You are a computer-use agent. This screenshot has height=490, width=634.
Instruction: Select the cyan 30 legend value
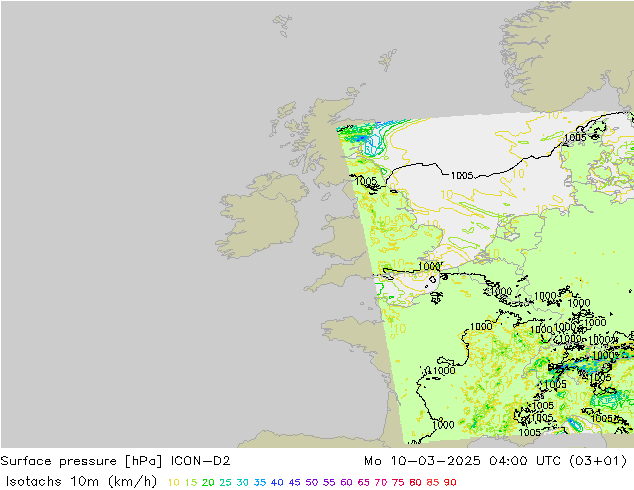coord(243,482)
